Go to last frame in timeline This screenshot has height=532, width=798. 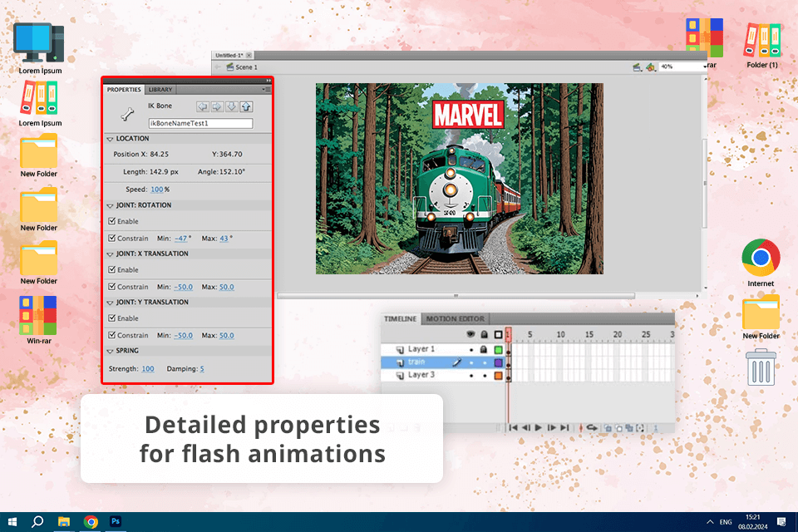click(564, 427)
